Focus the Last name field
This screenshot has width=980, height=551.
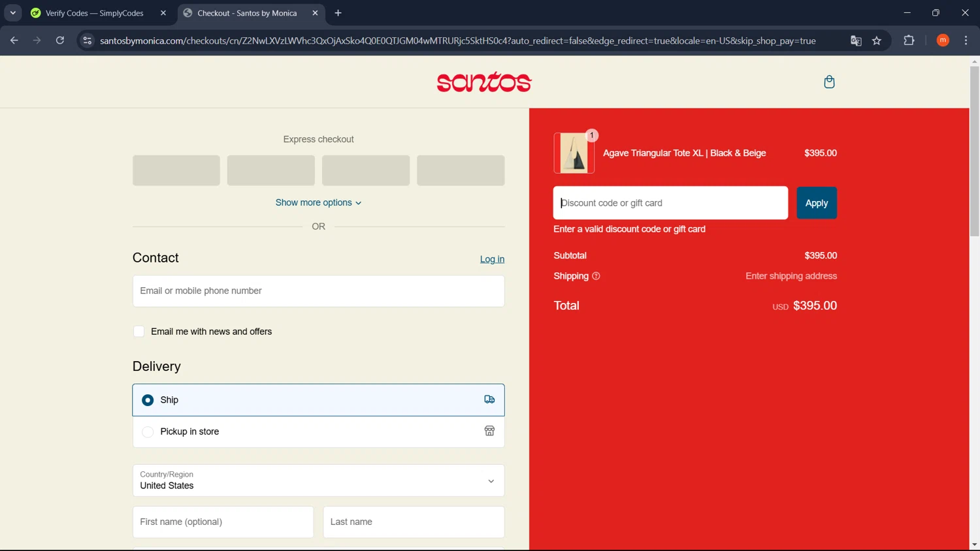point(414,522)
